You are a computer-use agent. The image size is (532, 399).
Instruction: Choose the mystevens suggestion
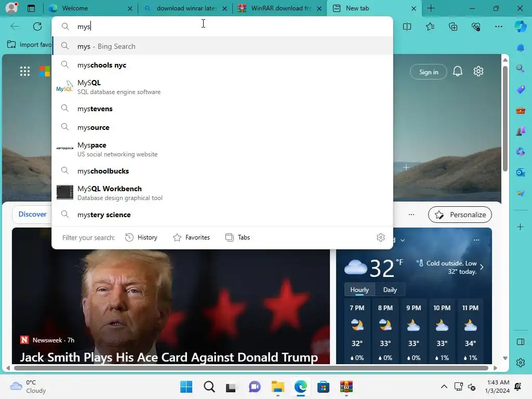pos(222,109)
